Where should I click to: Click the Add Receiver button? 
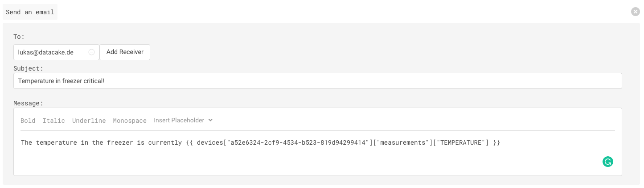[x=125, y=52]
